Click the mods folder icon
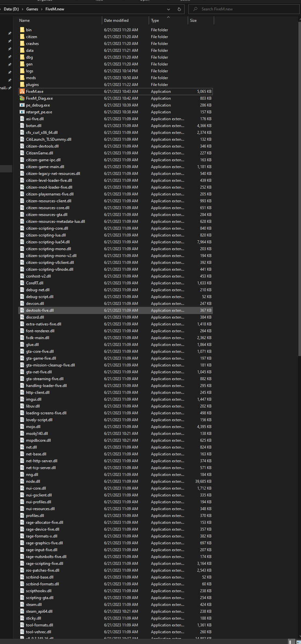Viewport: 301px width, 644px height. [22, 78]
